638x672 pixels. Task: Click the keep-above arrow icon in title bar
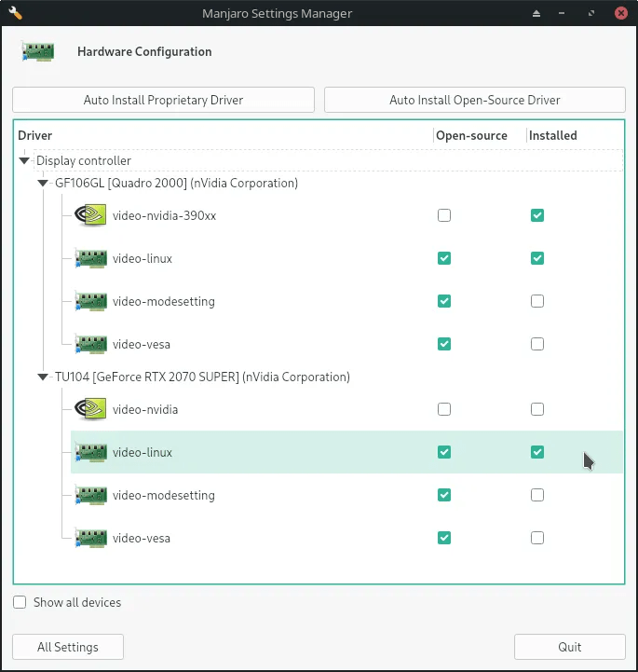coord(536,13)
